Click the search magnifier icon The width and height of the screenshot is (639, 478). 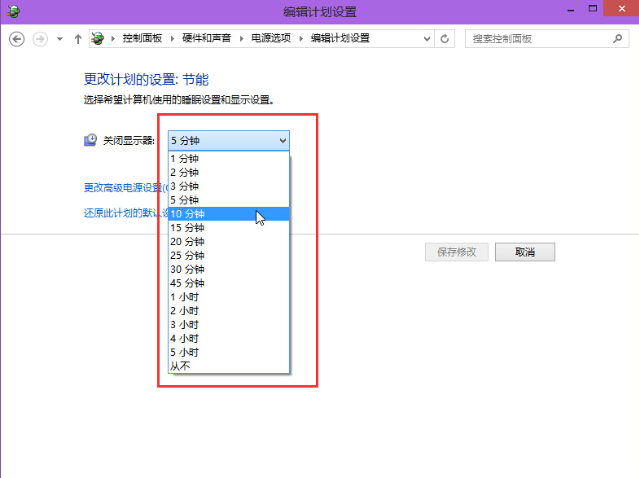[618, 38]
